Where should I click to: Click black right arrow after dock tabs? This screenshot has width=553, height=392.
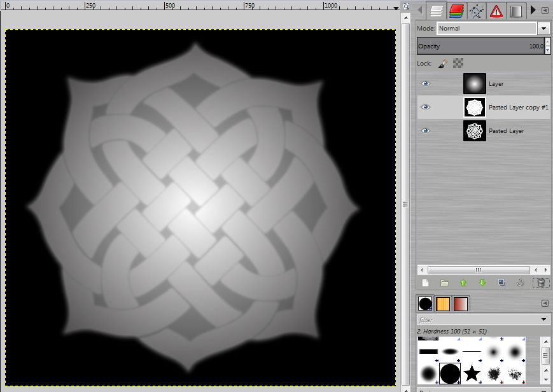pos(533,10)
